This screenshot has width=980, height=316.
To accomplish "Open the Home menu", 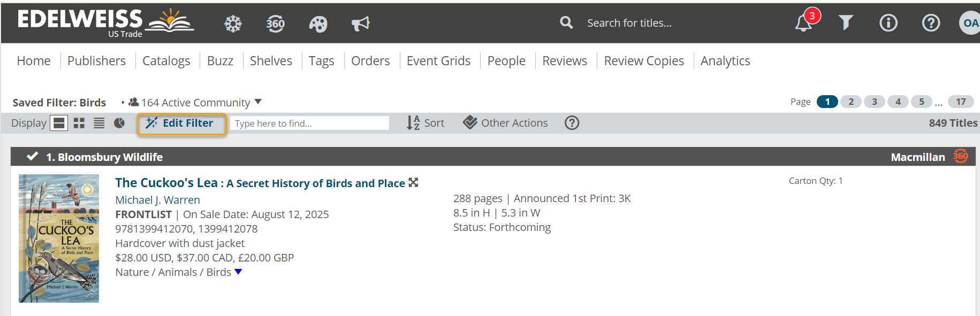I will coord(34,61).
